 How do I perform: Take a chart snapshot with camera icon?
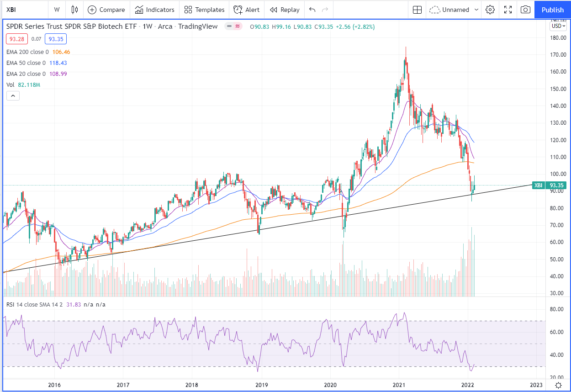click(x=526, y=10)
